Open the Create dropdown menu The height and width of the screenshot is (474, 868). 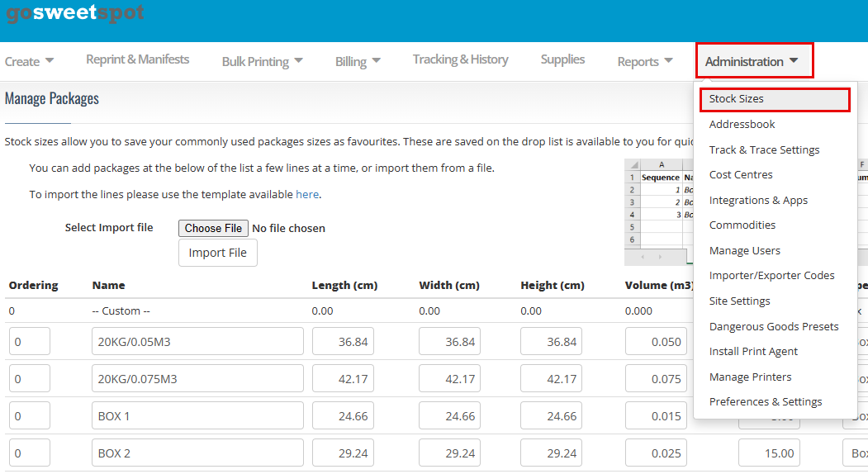coord(29,61)
